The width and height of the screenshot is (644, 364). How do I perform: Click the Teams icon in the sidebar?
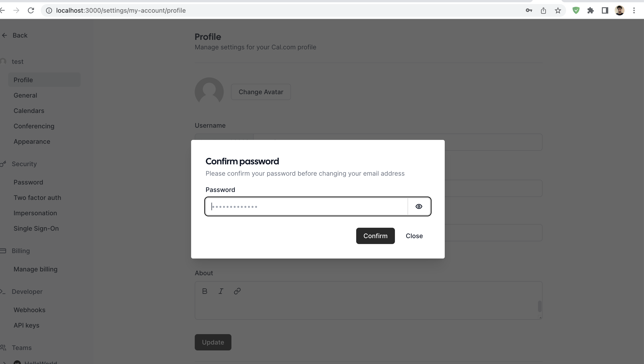[x=3, y=347]
